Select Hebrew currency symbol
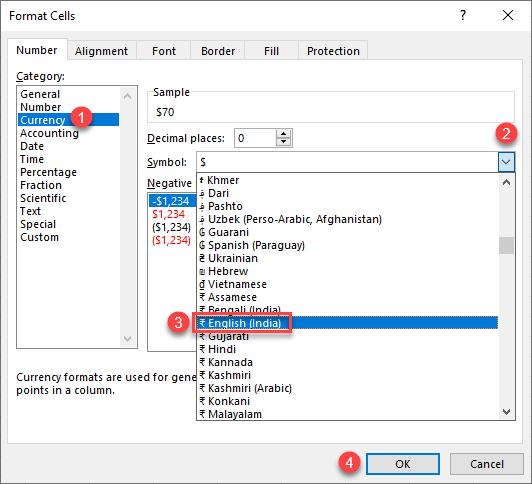The image size is (532, 484). pyautogui.click(x=348, y=271)
